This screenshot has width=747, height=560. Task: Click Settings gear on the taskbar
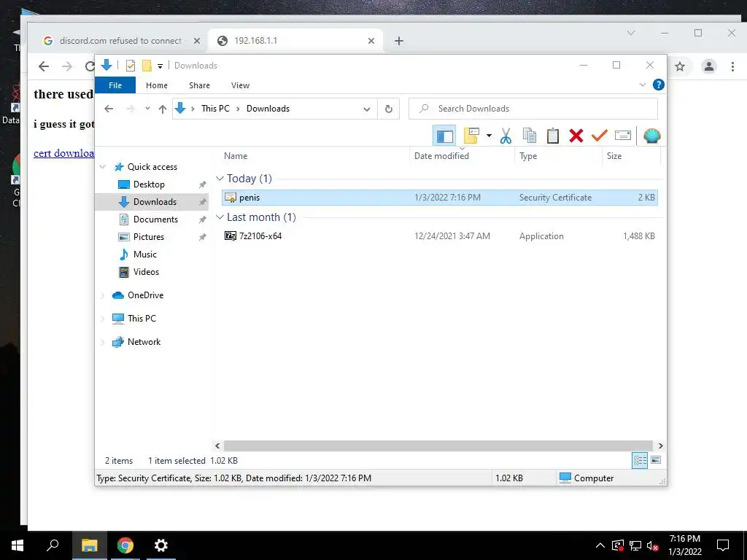(x=161, y=545)
